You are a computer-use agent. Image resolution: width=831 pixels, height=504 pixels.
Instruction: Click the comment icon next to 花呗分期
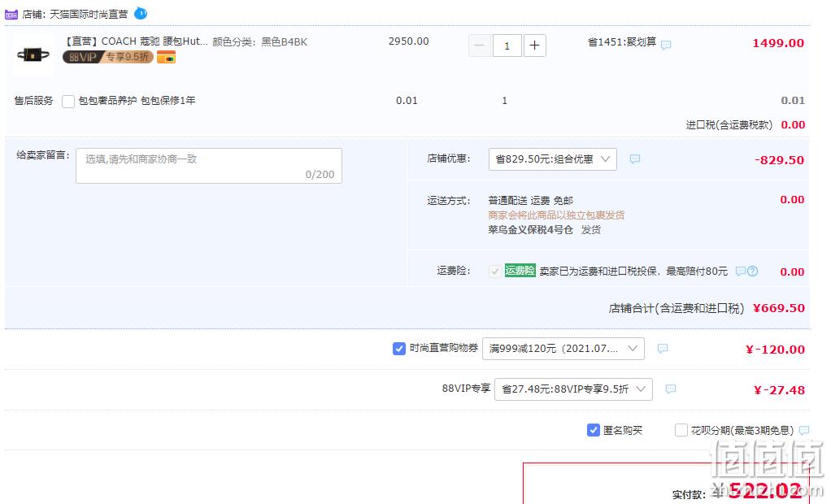coord(804,430)
